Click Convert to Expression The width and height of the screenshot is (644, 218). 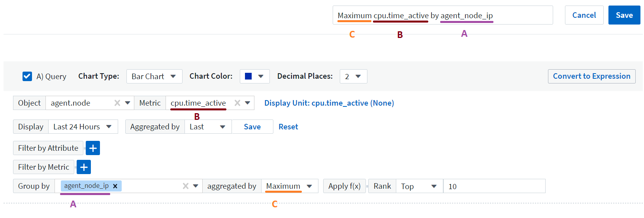click(591, 76)
